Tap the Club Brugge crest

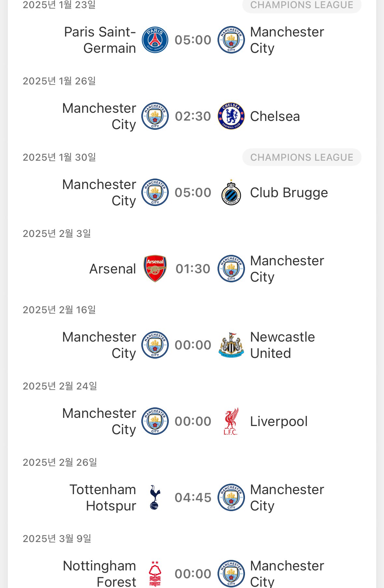click(231, 193)
